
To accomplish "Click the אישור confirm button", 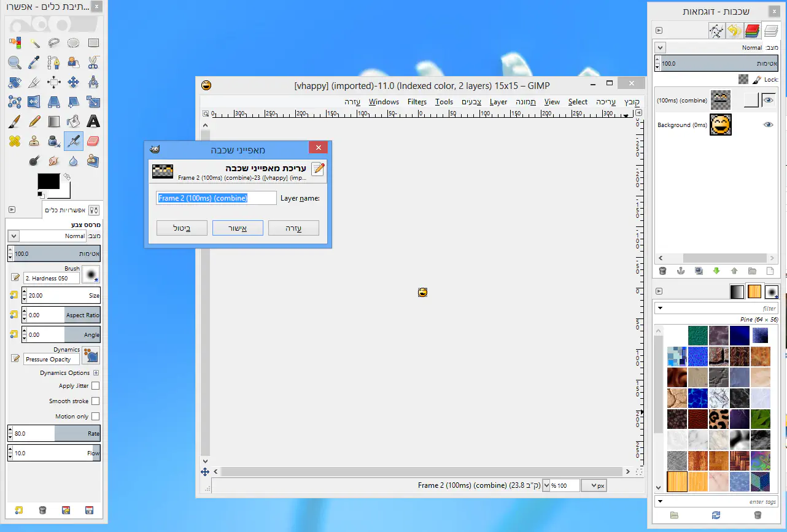I will point(238,228).
